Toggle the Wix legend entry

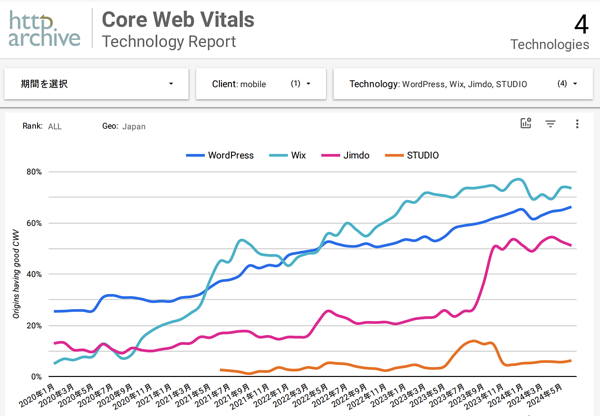coord(287,155)
